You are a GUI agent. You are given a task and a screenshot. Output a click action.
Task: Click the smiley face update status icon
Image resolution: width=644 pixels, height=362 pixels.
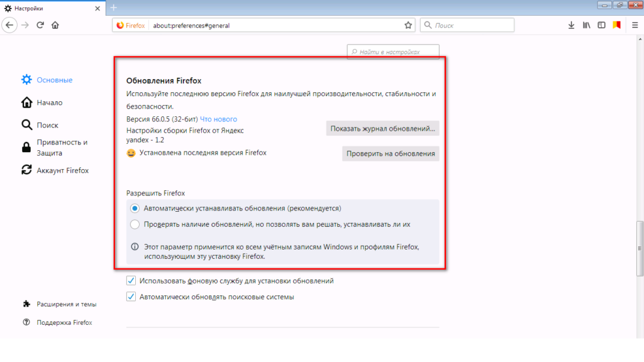131,153
